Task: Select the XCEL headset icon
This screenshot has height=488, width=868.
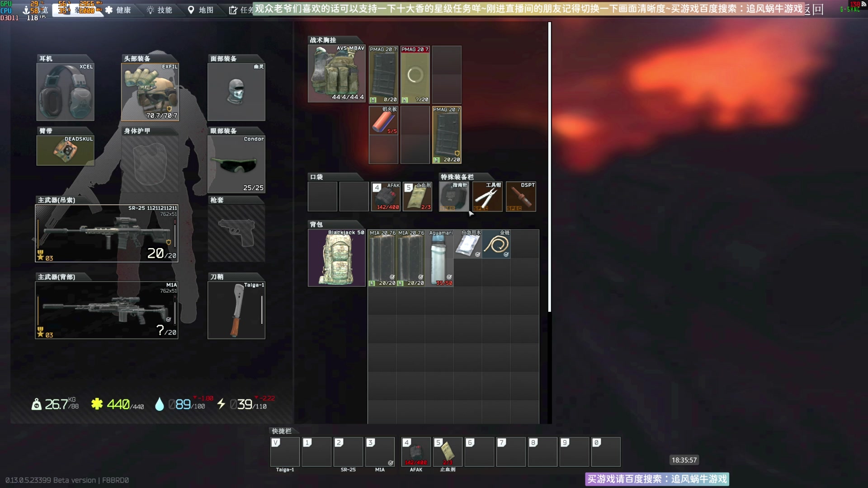Action: click(66, 93)
